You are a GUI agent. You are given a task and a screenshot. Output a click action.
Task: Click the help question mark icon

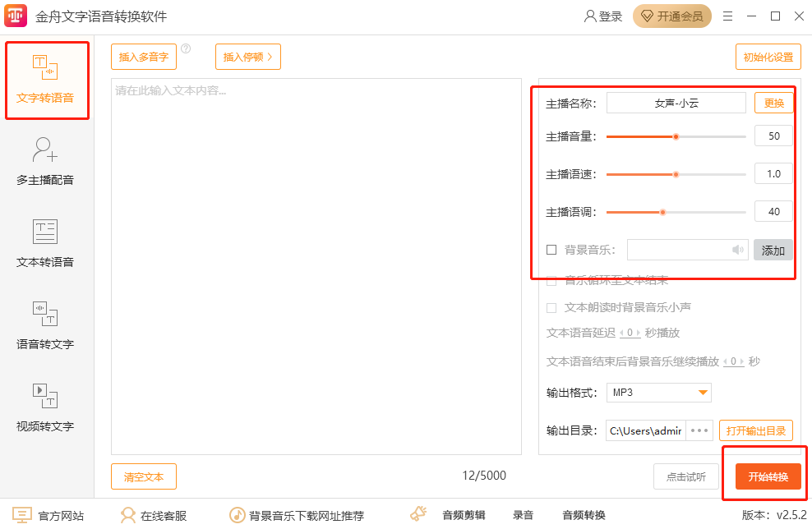click(x=186, y=48)
